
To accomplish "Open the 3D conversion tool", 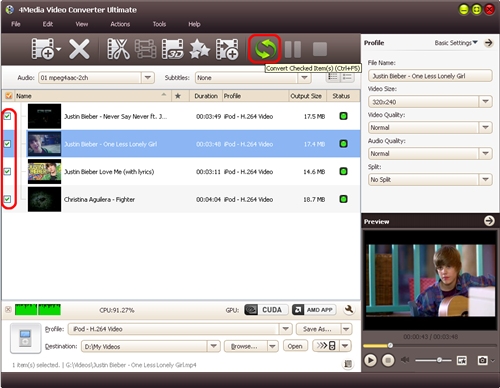I will point(172,49).
